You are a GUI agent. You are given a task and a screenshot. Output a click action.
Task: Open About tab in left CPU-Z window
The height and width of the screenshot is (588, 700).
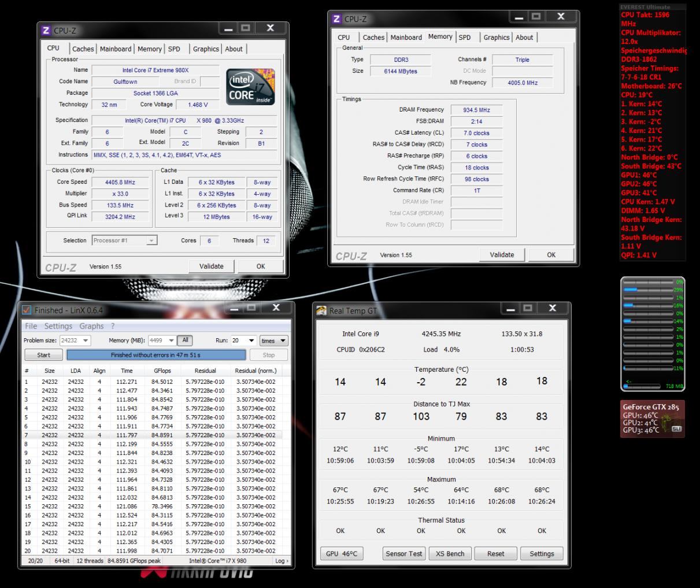[x=234, y=49]
